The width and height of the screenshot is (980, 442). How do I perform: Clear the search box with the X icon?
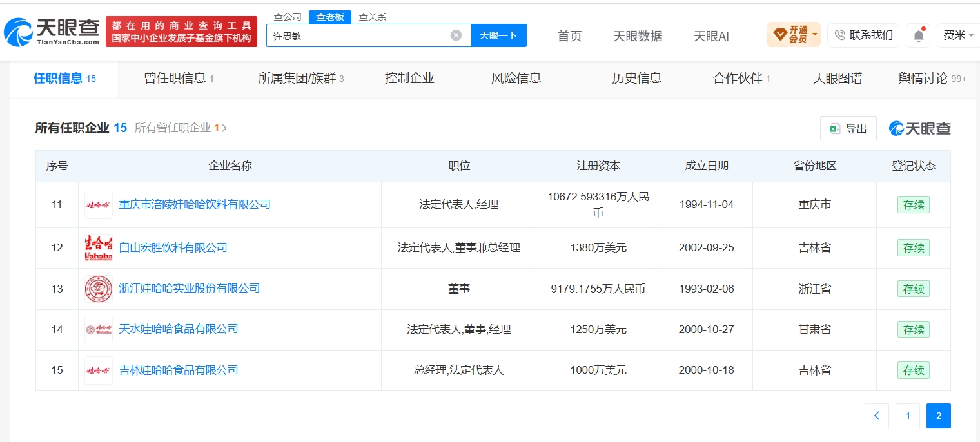point(456,35)
